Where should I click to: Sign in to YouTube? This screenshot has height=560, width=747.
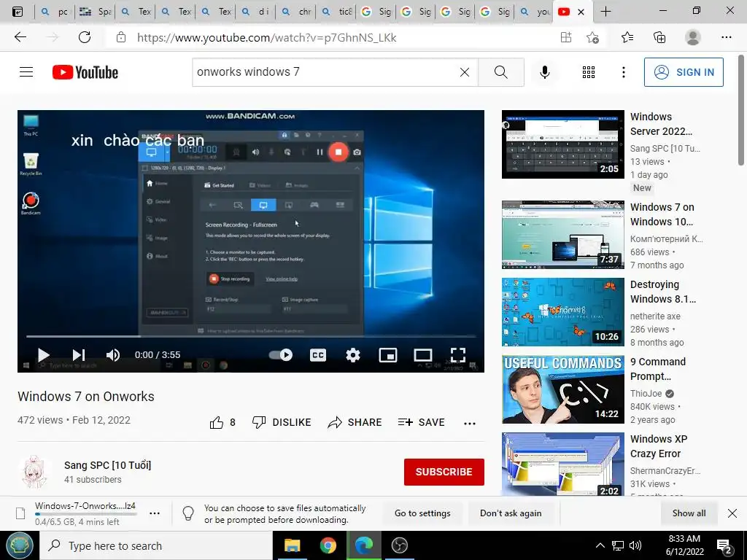click(684, 72)
